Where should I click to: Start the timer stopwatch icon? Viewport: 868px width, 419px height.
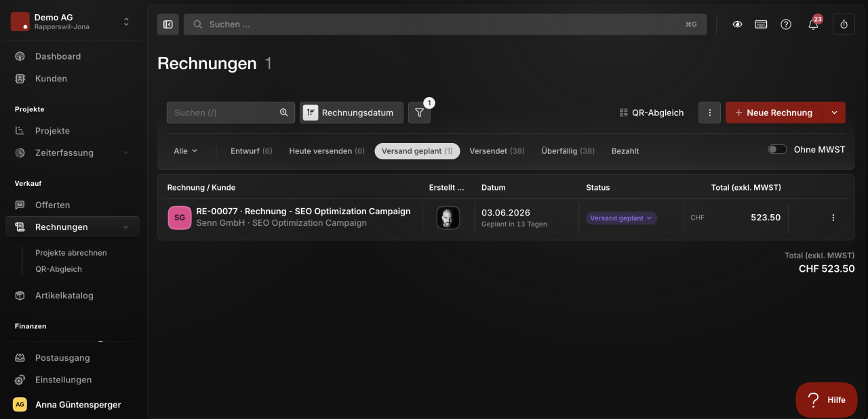(x=844, y=24)
